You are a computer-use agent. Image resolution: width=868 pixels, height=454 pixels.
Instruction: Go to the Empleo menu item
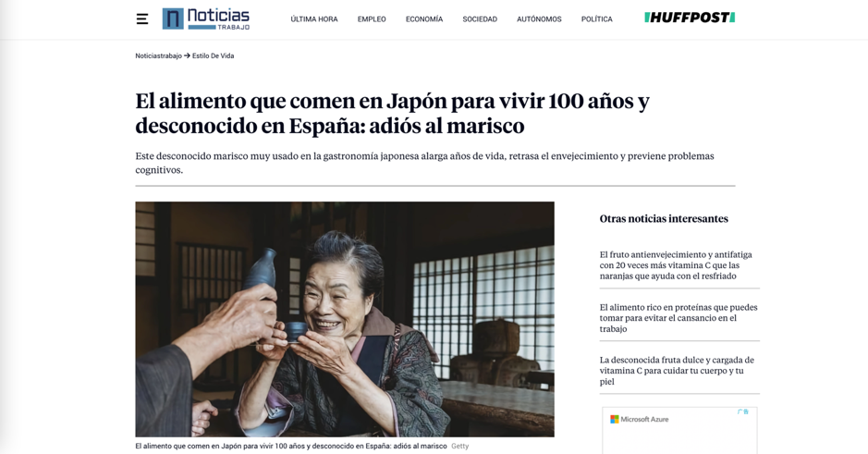point(372,18)
